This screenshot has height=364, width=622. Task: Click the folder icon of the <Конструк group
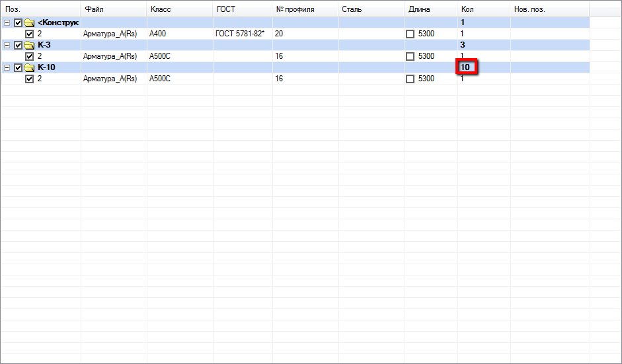tap(29, 22)
